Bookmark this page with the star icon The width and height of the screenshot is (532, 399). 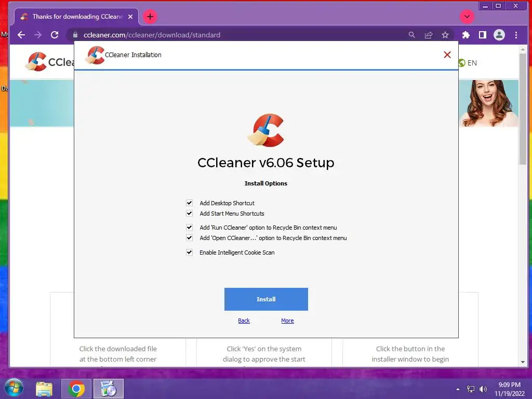445,35
